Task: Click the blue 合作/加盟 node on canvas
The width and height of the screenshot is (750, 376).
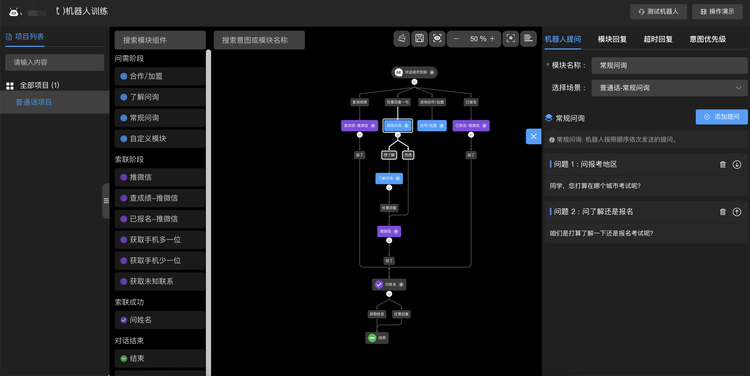Action: click(432, 126)
